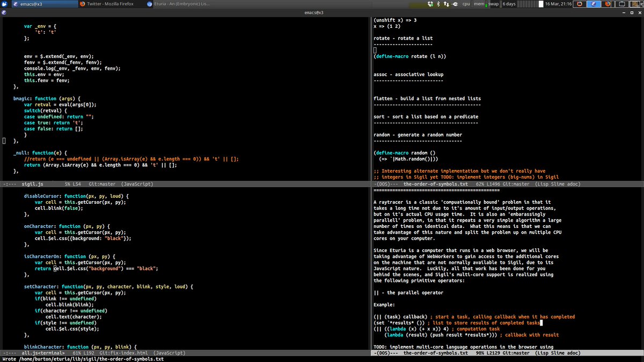Click the swap monitor in the panel
The width and height of the screenshot is (644, 362).
(x=494, y=4)
